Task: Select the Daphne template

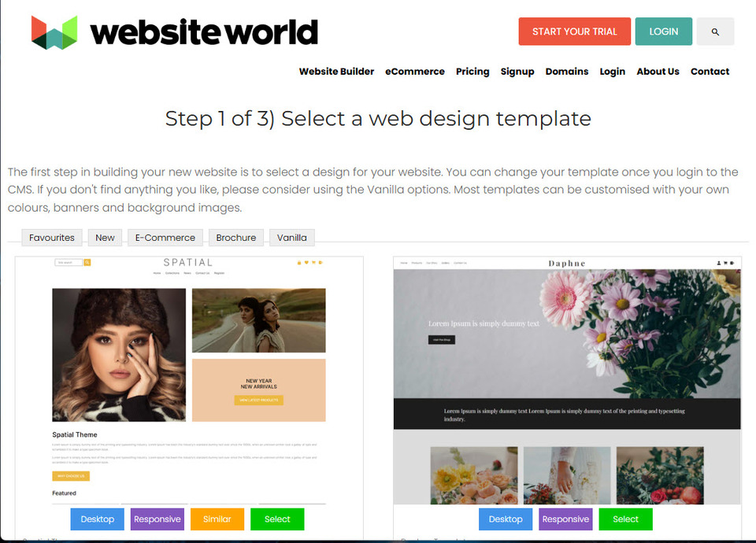Action: (x=625, y=519)
